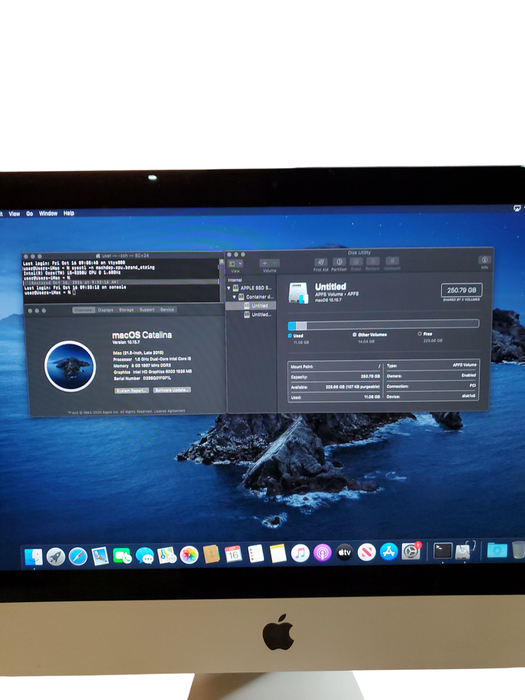Select the highlighted Untitled volume in sidebar

click(x=251, y=306)
